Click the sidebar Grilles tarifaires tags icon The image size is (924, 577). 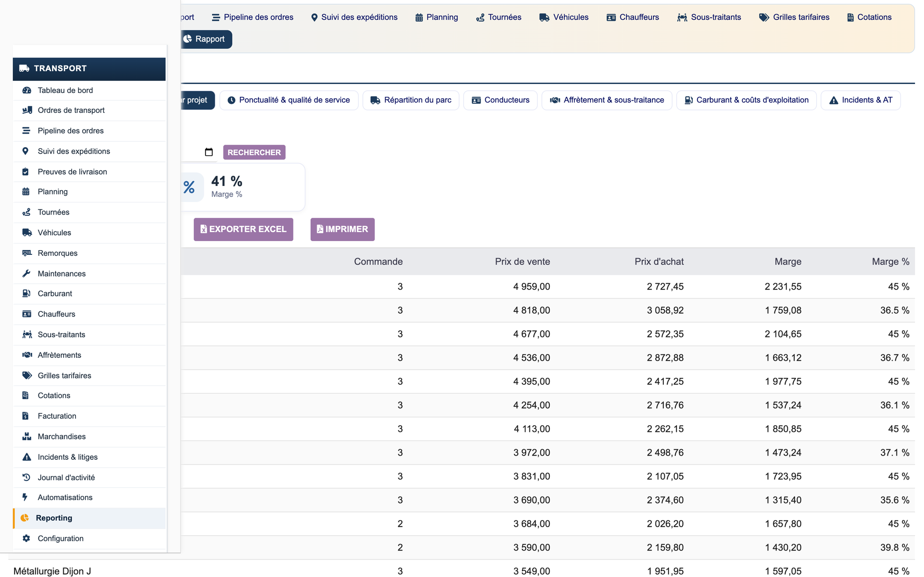[27, 375]
